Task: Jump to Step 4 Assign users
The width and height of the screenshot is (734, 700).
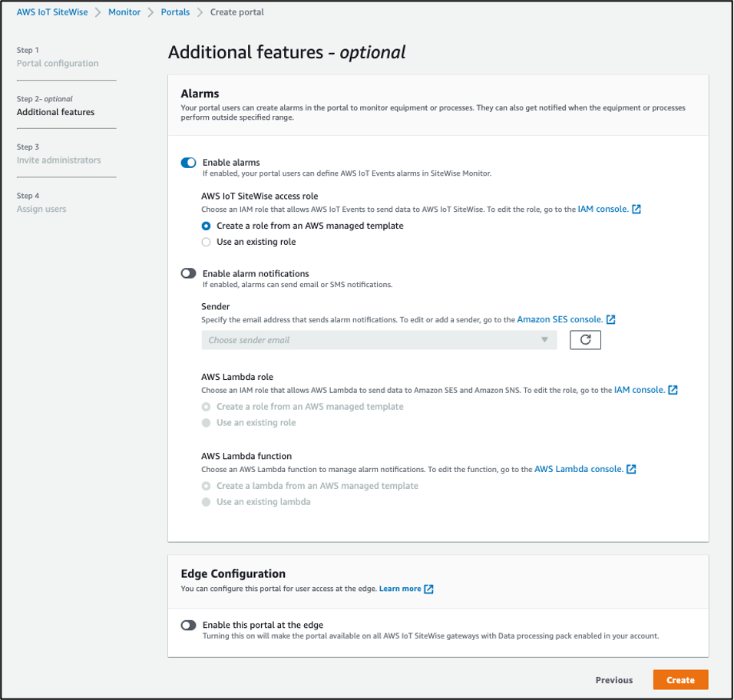Action: [x=41, y=208]
